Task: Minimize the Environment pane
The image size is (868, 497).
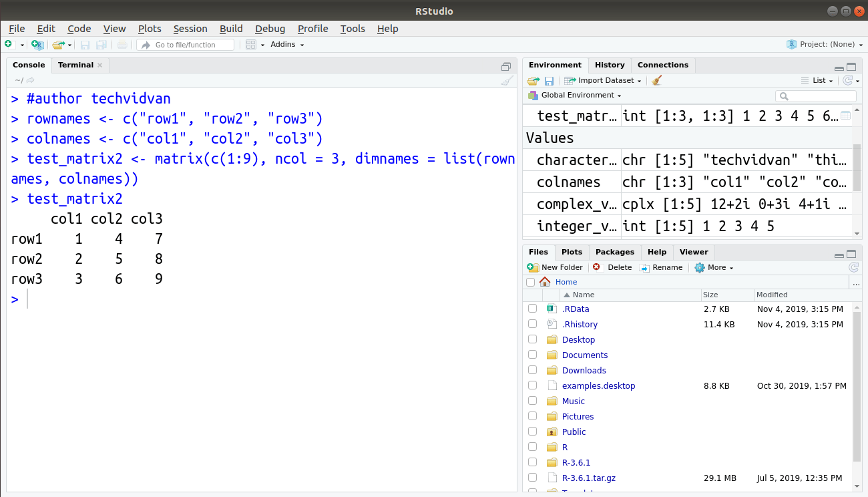Action: point(839,67)
